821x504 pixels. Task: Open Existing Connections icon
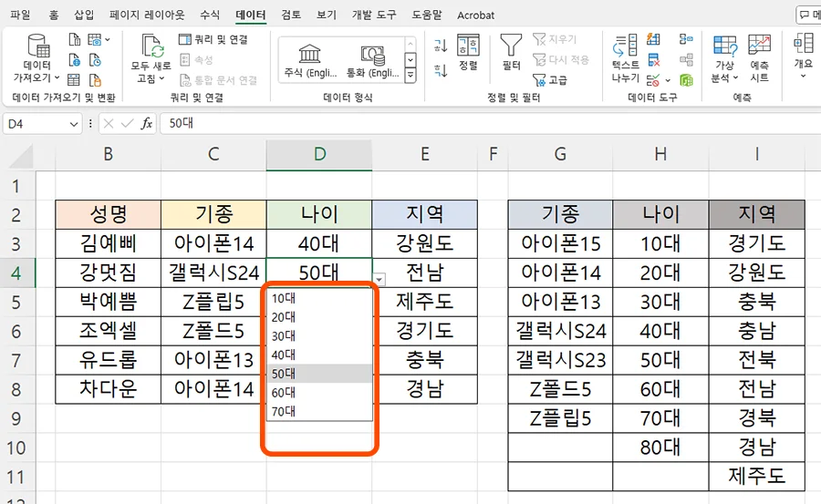coord(95,79)
